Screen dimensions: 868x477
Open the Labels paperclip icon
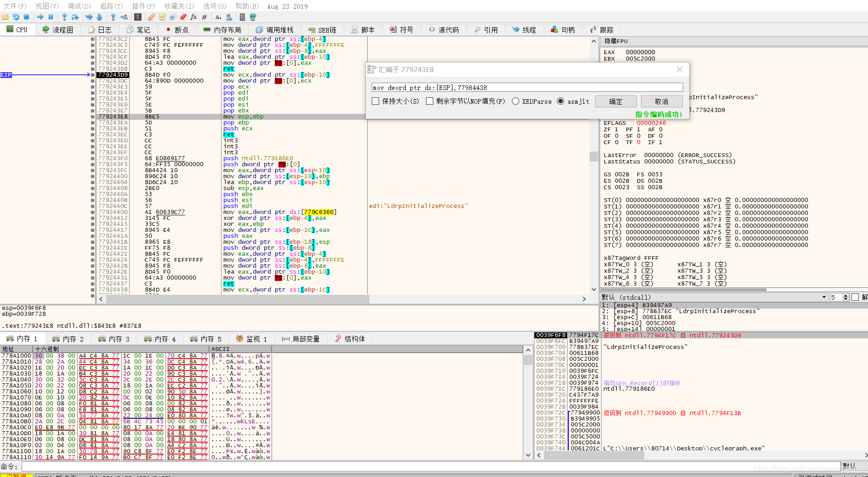point(173,17)
